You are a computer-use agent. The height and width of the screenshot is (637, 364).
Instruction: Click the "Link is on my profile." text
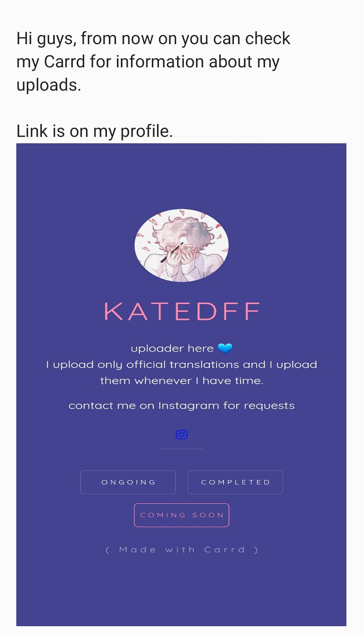click(94, 131)
